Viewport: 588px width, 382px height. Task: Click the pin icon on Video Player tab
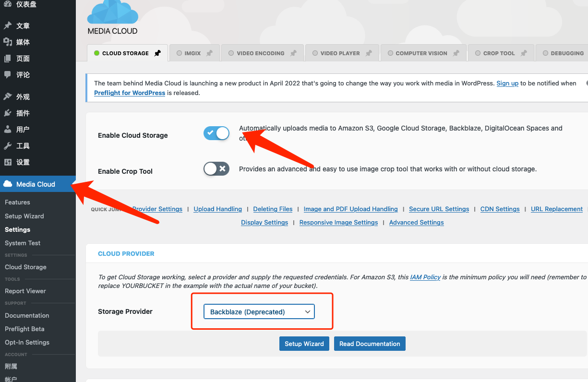[x=369, y=53]
